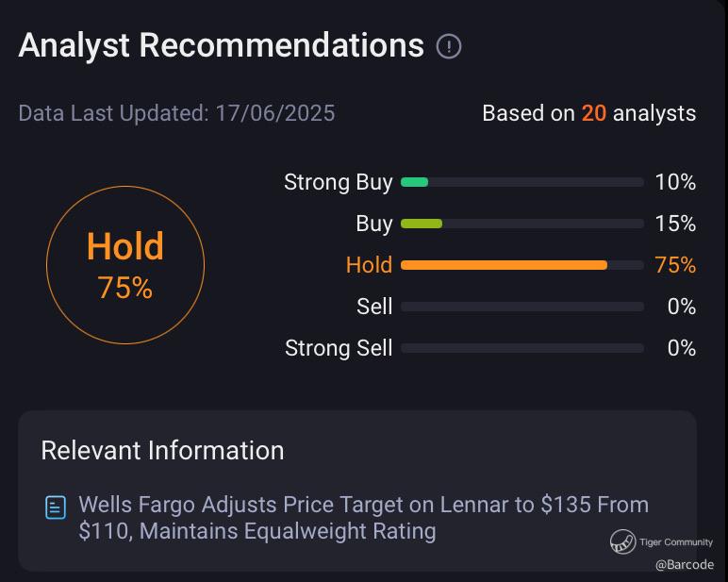728x582 pixels.
Task: Open the Wells Fargo Lennar price target article
Action: (x=363, y=518)
